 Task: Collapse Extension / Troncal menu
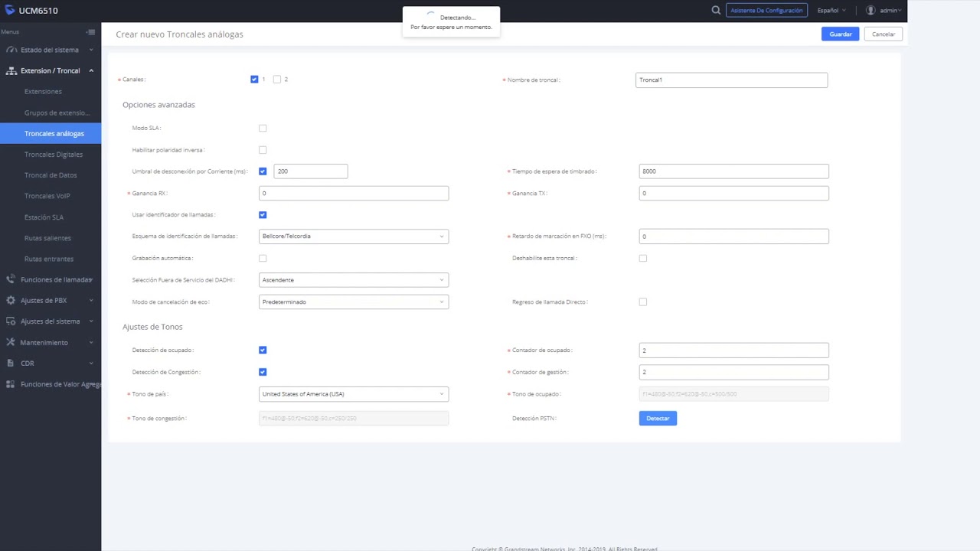(x=91, y=70)
